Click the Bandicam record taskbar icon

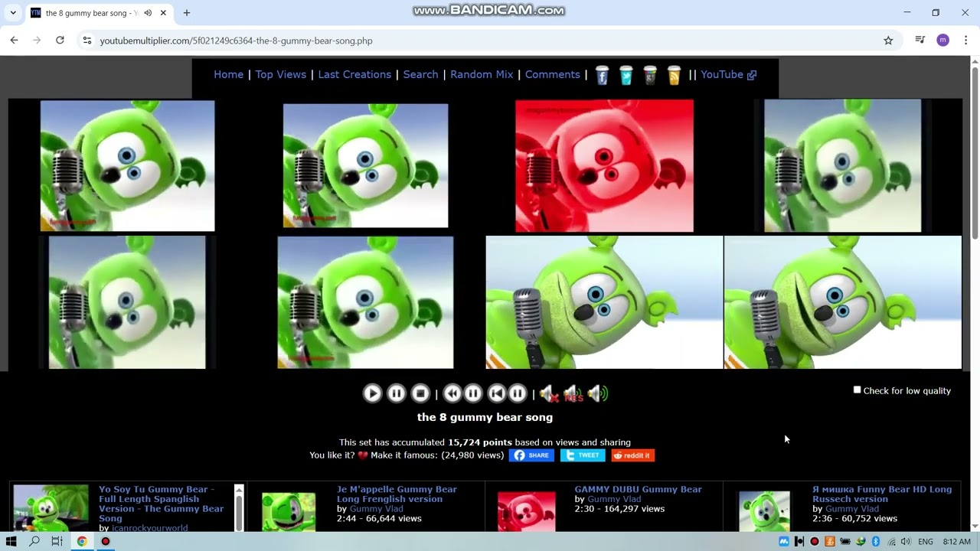[106, 542]
